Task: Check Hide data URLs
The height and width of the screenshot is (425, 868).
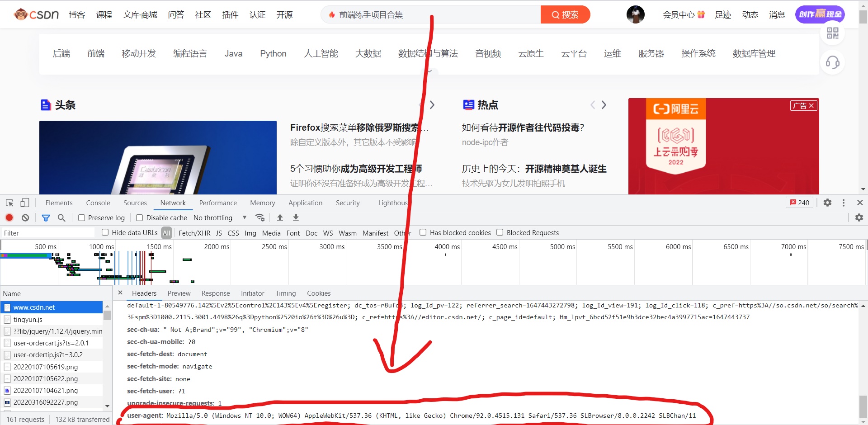Action: click(105, 232)
